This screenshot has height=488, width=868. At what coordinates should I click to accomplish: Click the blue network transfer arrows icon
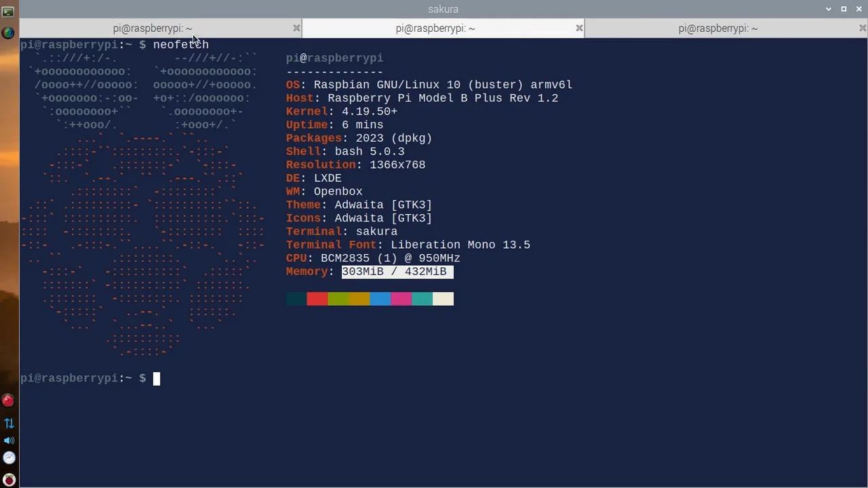click(8, 422)
